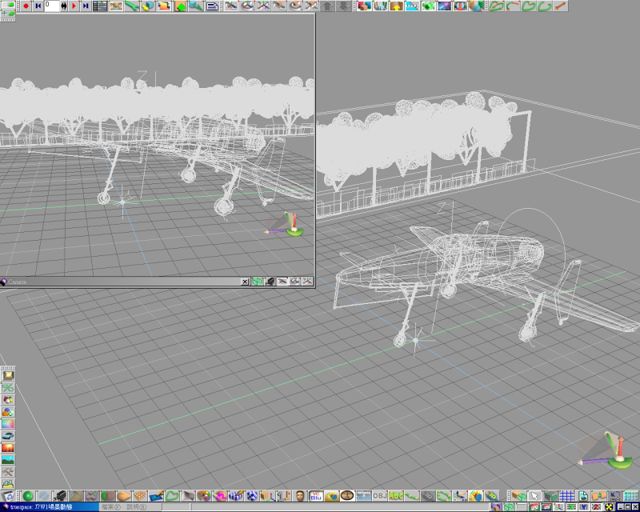The image size is (640, 512).
Task: Select the Object tool arrow icon
Action: [x=535, y=496]
